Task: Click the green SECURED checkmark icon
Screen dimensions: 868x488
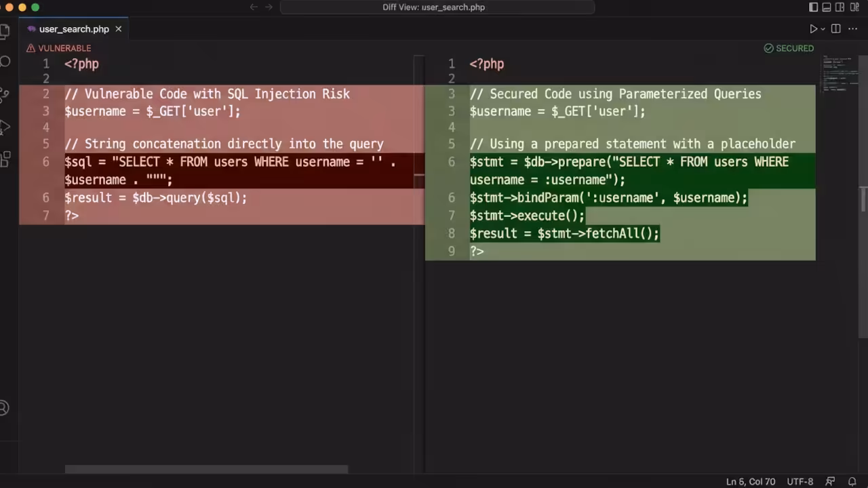Action: [x=768, y=48]
